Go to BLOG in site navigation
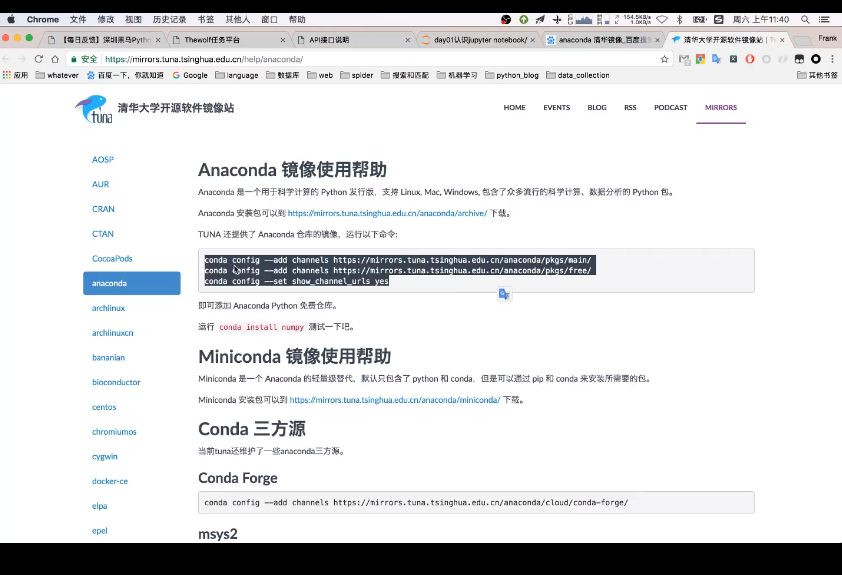The width and height of the screenshot is (842, 575). [x=597, y=107]
